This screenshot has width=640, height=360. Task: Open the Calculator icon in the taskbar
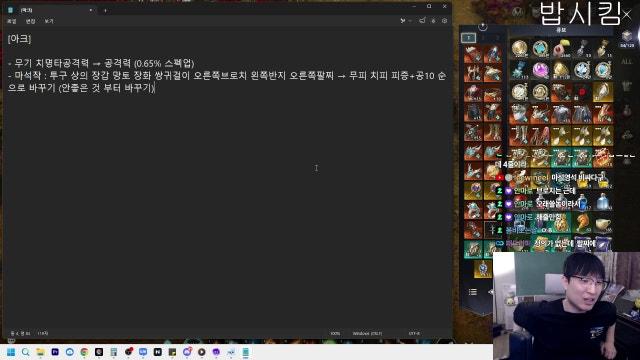pos(113,352)
